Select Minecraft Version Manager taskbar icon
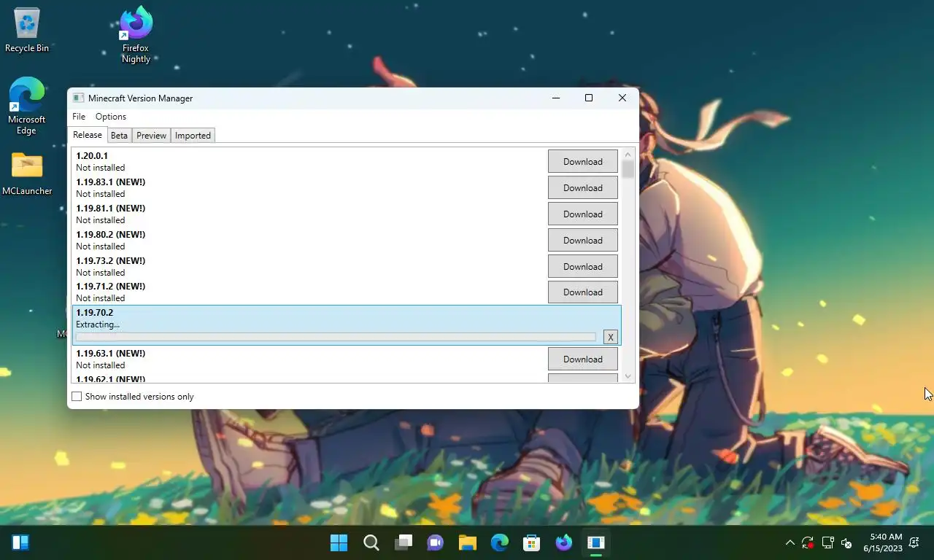934x560 pixels. pyautogui.click(x=596, y=542)
